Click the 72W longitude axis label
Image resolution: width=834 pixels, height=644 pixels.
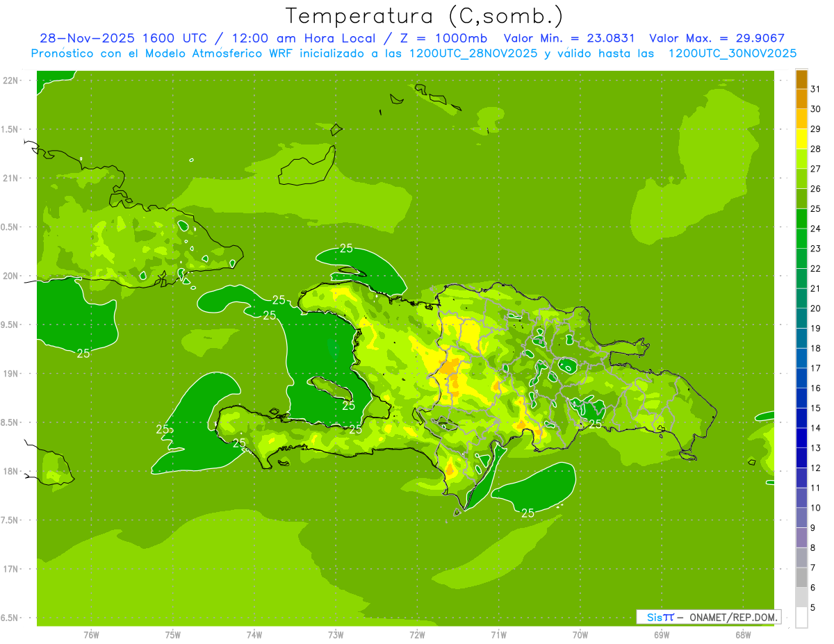[417, 635]
